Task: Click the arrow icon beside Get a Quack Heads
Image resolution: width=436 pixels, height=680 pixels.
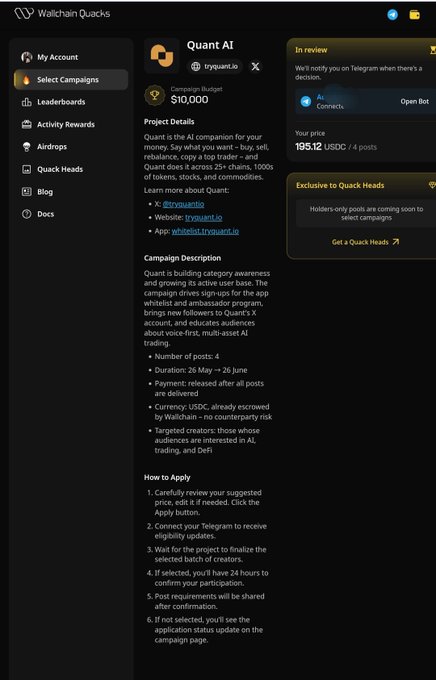Action: [x=396, y=242]
